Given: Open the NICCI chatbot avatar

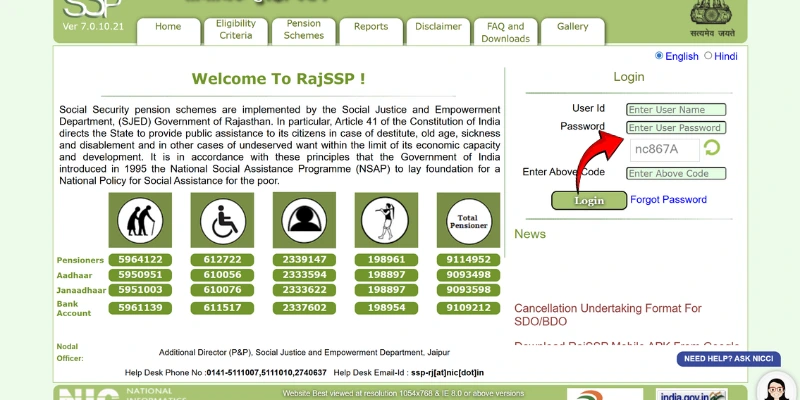Looking at the screenshot, I should pyautogui.click(x=777, y=388).
